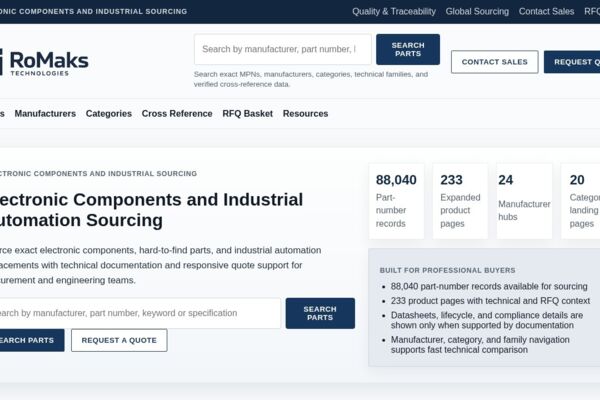Click the Request Quote button in header

point(572,62)
